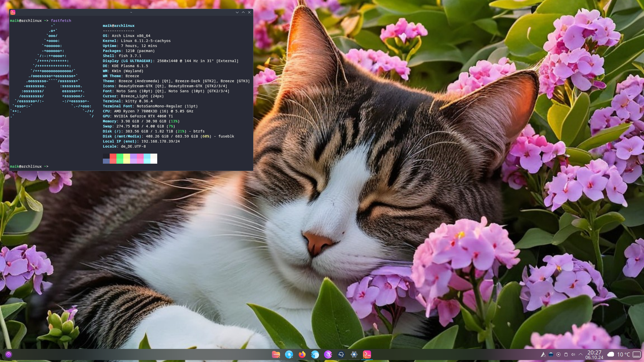644x362 pixels.
Task: Open the file manager from taskbar
Action: pos(276,354)
